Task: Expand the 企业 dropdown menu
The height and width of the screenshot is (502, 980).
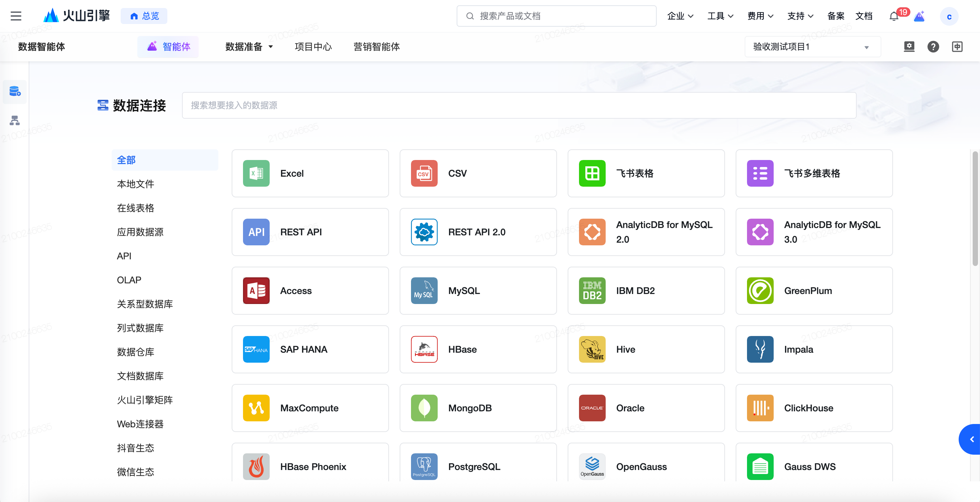Action: [680, 16]
